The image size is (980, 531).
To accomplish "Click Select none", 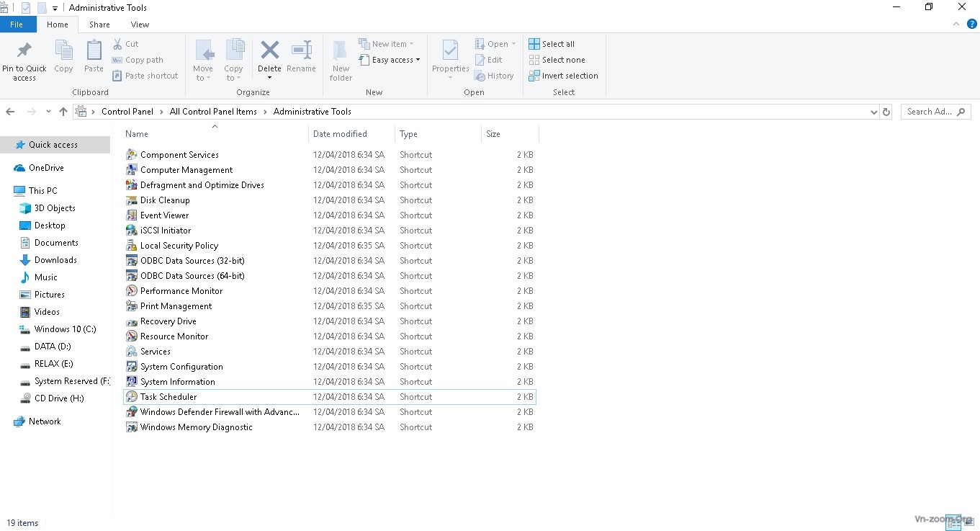I will (557, 60).
